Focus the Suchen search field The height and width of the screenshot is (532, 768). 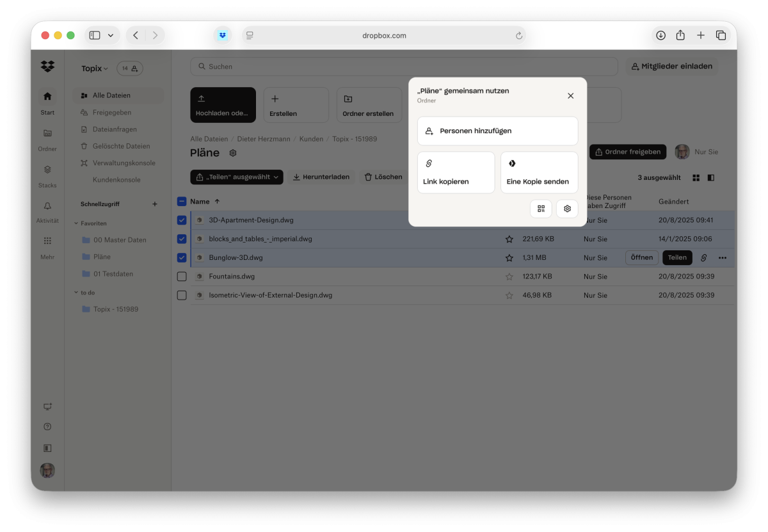404,67
